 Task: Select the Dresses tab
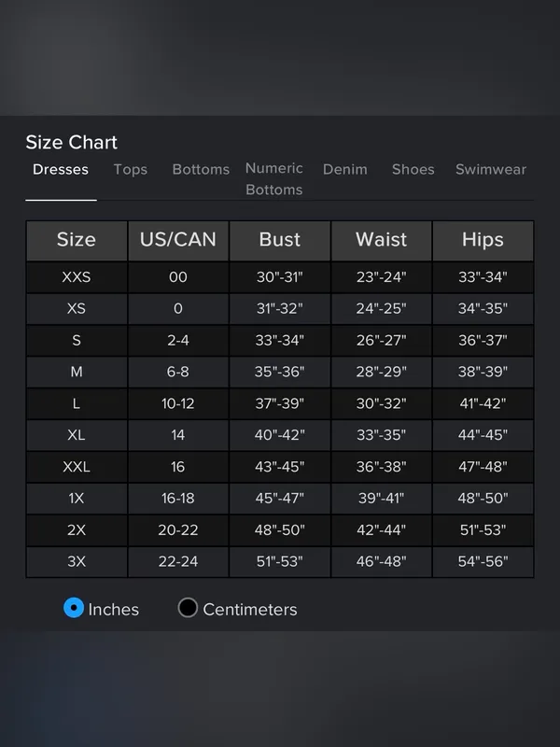tap(61, 170)
